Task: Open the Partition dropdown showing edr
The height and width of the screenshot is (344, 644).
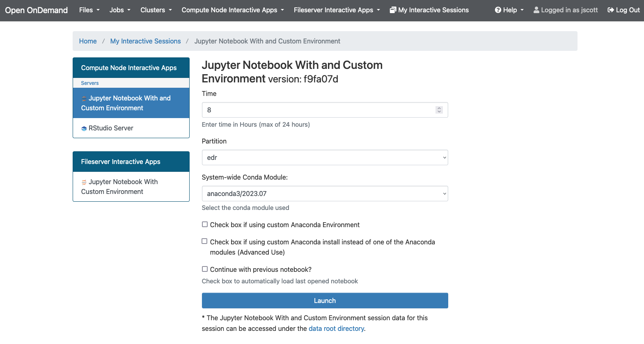Action: click(x=325, y=157)
